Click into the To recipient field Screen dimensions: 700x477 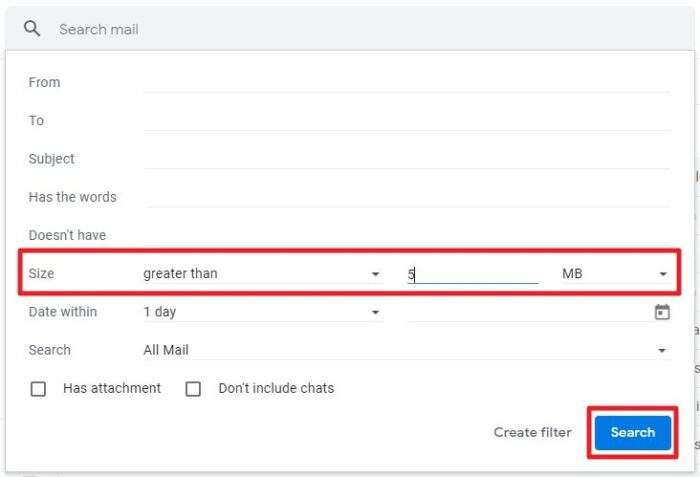point(406,121)
